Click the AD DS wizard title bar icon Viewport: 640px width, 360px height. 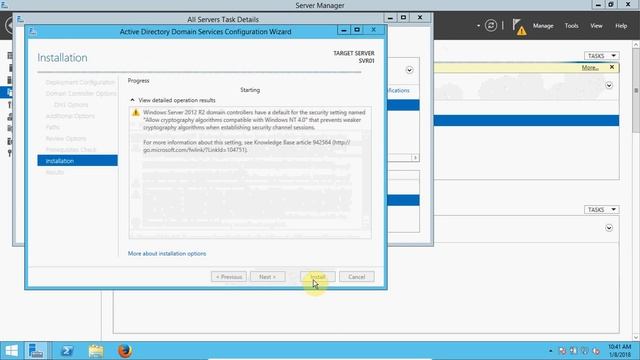[x=33, y=31]
